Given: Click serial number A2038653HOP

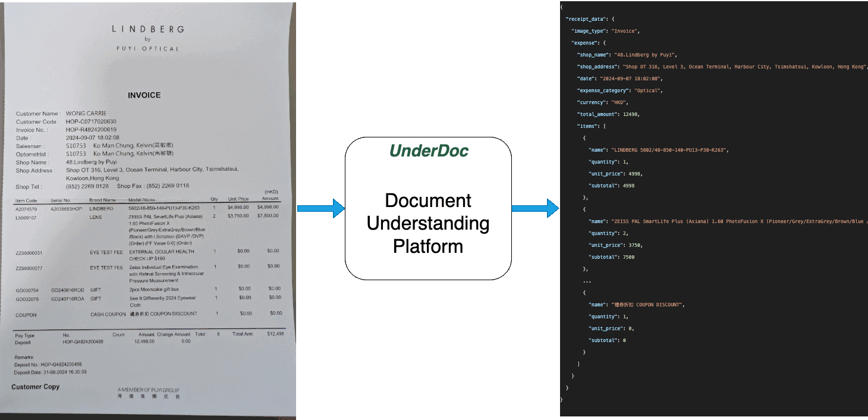Looking at the screenshot, I should [67, 209].
